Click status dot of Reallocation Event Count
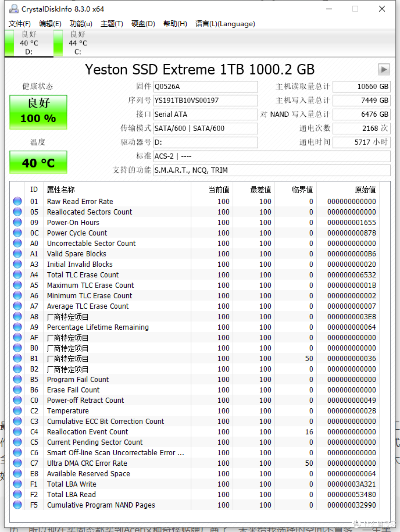Screen dimensions: 400x532 17,431
